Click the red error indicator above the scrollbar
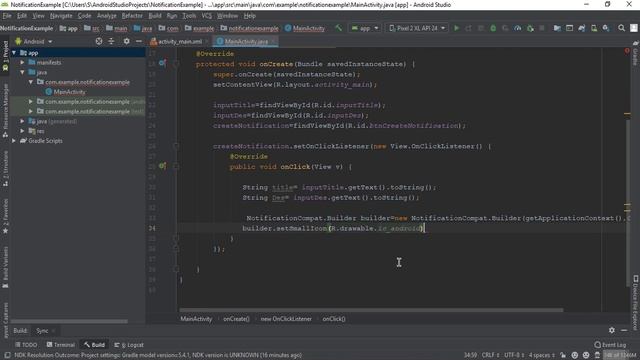The image size is (640, 360). [627, 51]
